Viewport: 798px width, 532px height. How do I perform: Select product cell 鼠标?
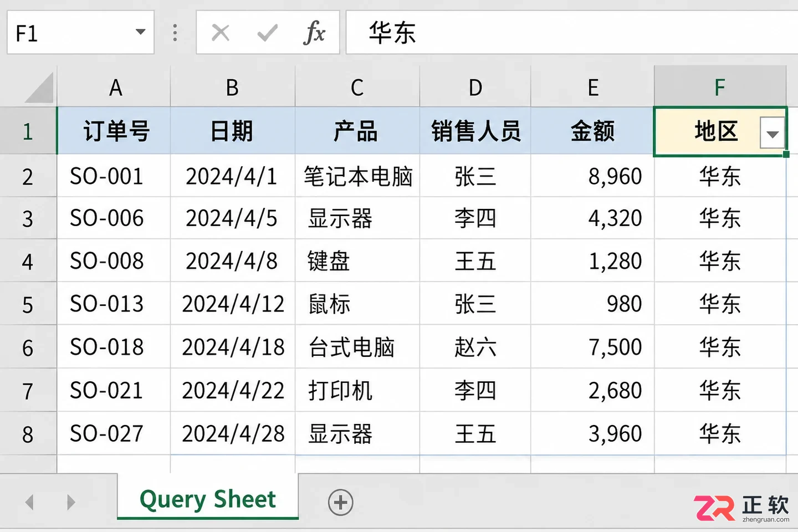pos(357,304)
